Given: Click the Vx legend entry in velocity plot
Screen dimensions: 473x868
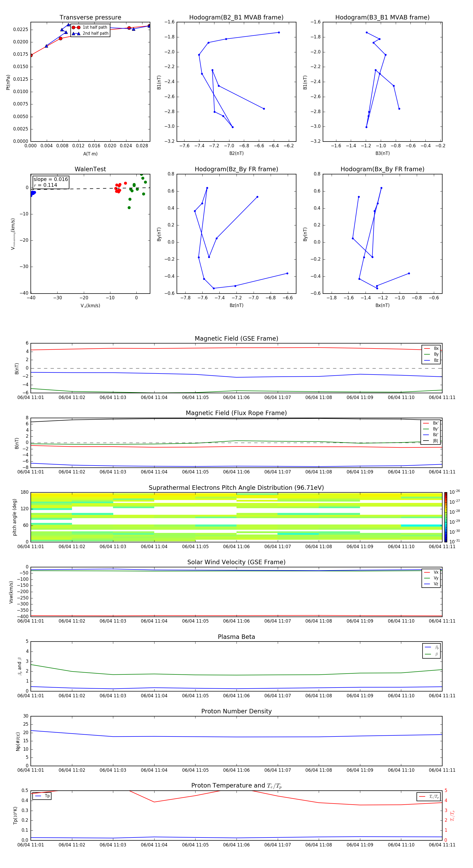Looking at the screenshot, I should 431,572.
